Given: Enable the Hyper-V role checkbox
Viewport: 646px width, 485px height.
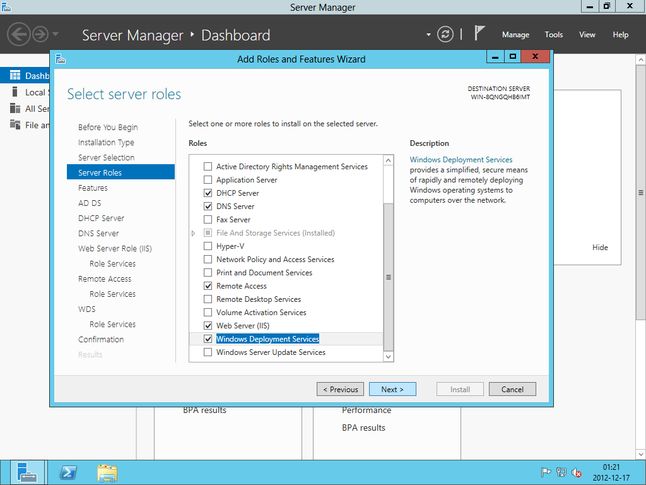Looking at the screenshot, I should [x=208, y=246].
